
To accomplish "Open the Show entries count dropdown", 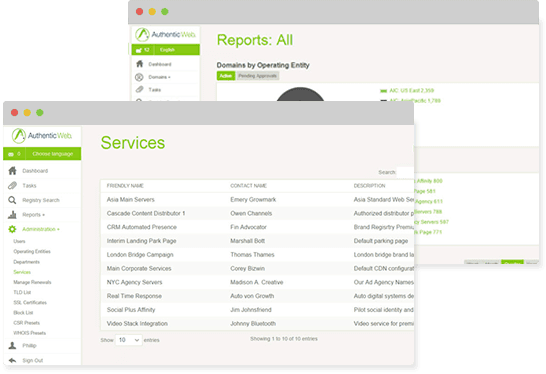I will (x=128, y=340).
